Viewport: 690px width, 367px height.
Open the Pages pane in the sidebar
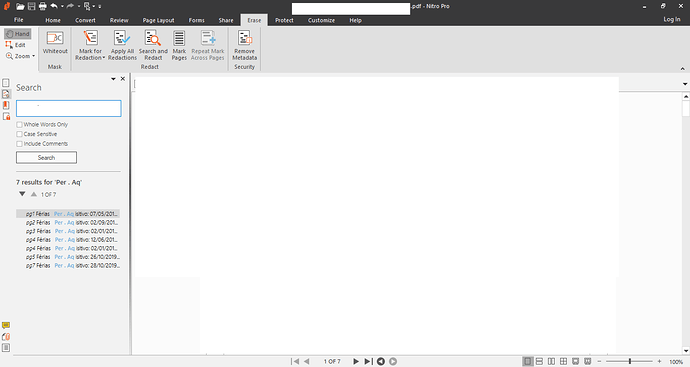point(6,83)
